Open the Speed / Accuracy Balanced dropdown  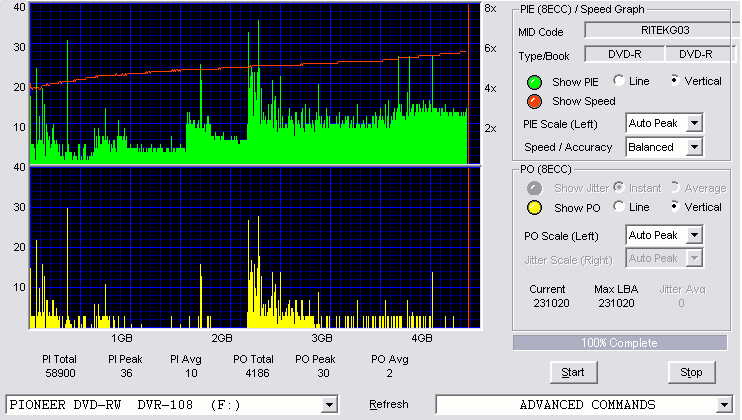664,147
